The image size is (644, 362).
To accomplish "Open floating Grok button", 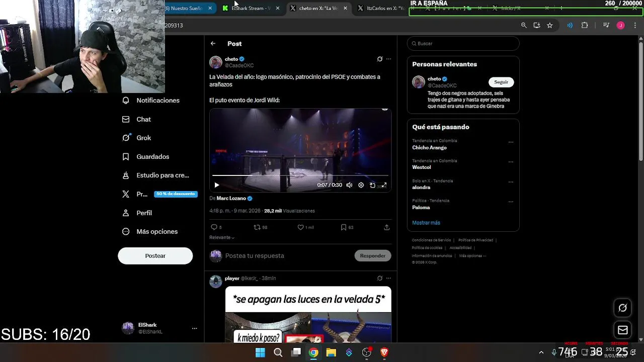I will [x=623, y=308].
